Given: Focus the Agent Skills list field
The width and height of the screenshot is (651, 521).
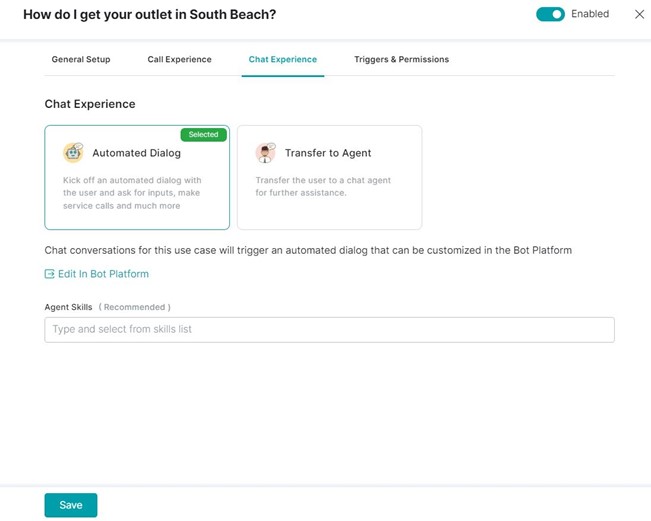Looking at the screenshot, I should (329, 330).
